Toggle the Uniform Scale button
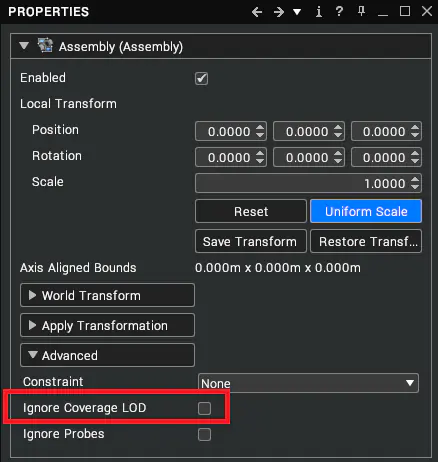The image size is (438, 462). click(366, 211)
